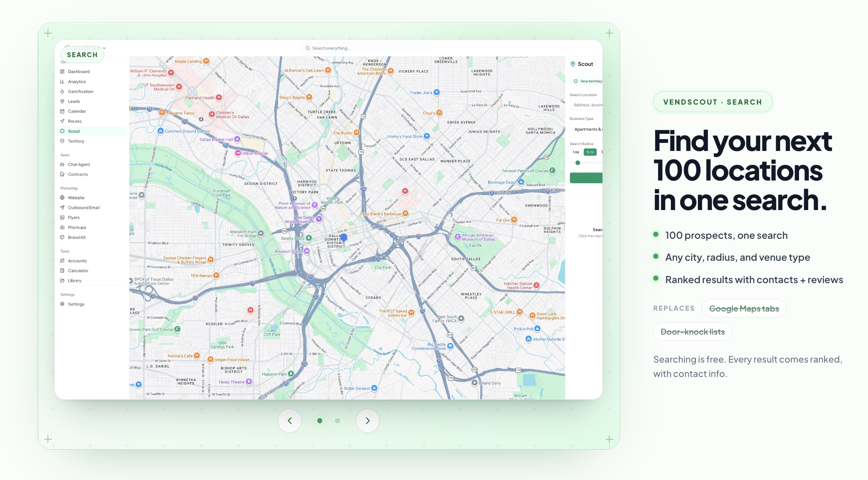868x480 pixels.
Task: Click the Scout panel location pin icon
Action: [x=573, y=64]
